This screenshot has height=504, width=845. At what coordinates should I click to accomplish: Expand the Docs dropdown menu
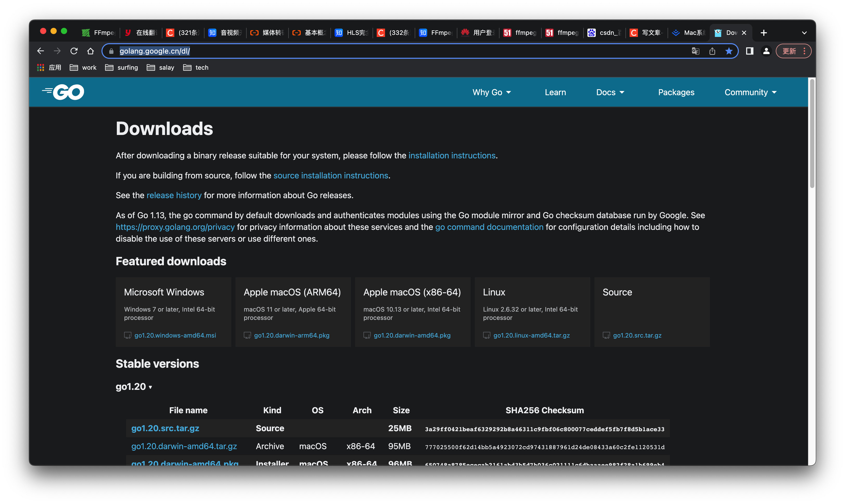pos(610,92)
